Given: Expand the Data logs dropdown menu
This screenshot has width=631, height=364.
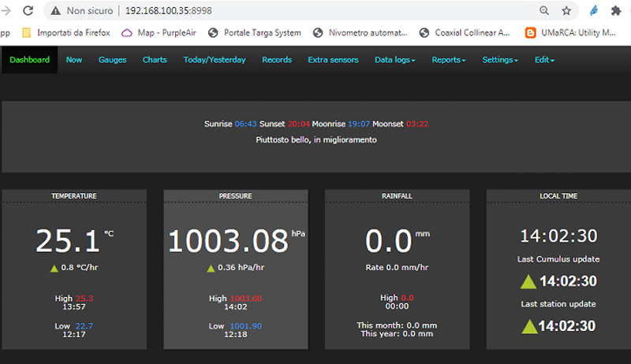Looking at the screenshot, I should [395, 60].
